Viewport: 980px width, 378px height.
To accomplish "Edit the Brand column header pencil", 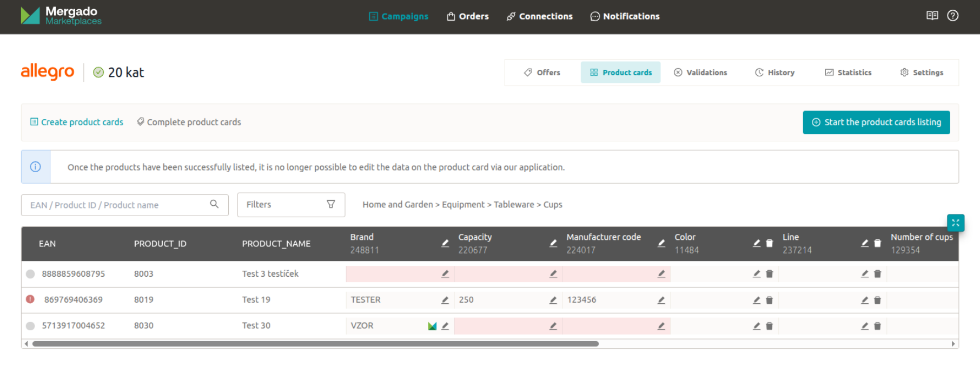I will pos(445,244).
